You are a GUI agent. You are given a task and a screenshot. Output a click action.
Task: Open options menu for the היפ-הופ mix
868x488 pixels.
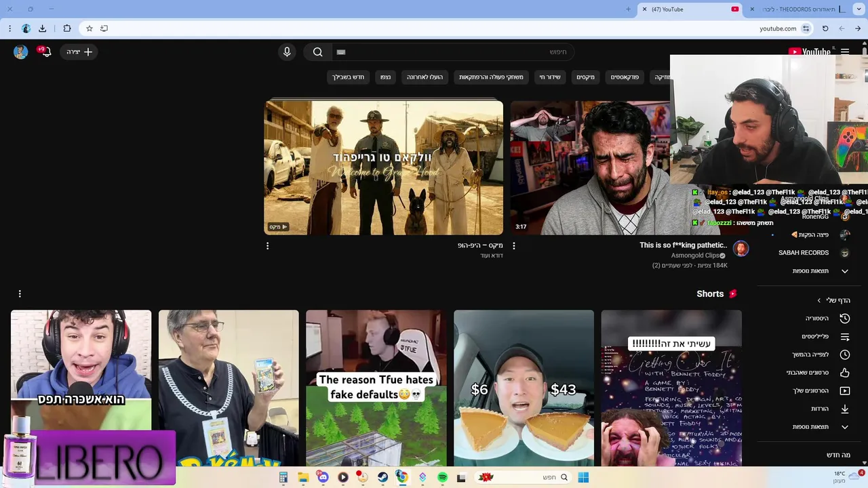tap(267, 246)
